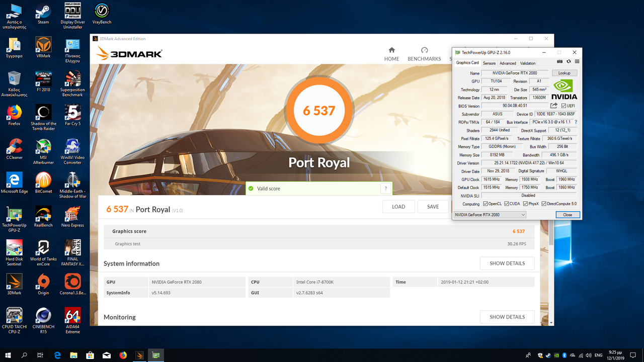Toggle the OpenCL computing checkbox

pos(486,204)
